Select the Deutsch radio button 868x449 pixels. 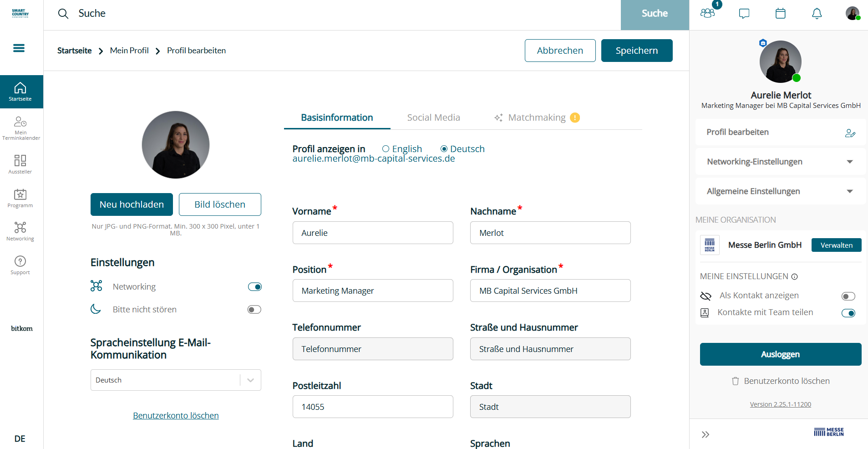click(x=444, y=149)
